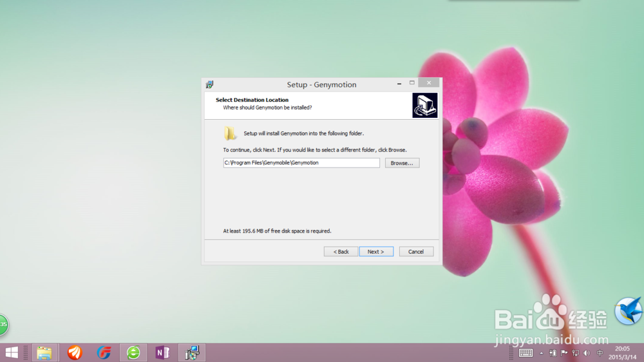Open the touch keyboard from the tray
The height and width of the screenshot is (362, 644).
[x=526, y=353]
